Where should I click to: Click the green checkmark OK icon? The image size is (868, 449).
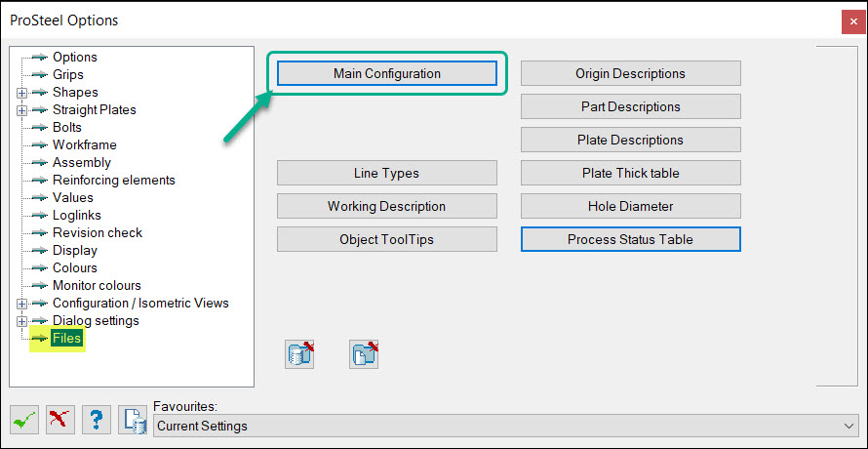(x=23, y=420)
